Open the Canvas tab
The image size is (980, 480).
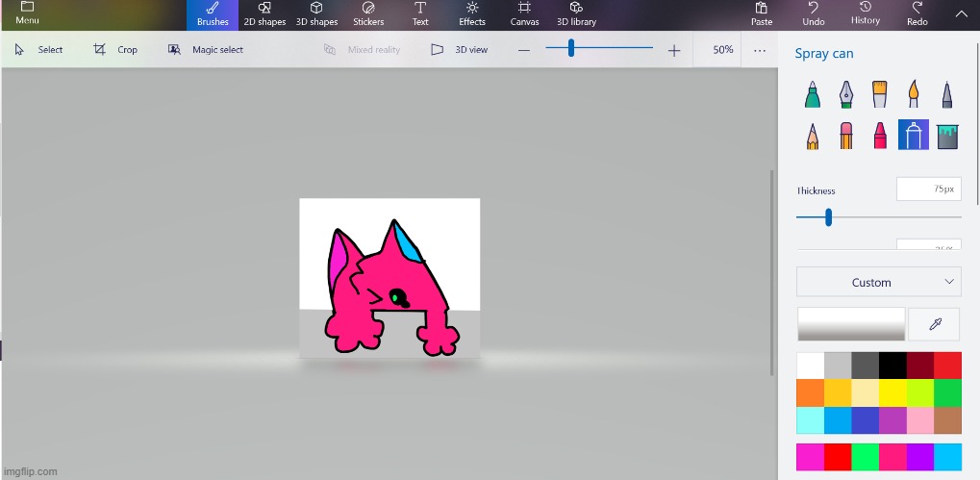[524, 15]
